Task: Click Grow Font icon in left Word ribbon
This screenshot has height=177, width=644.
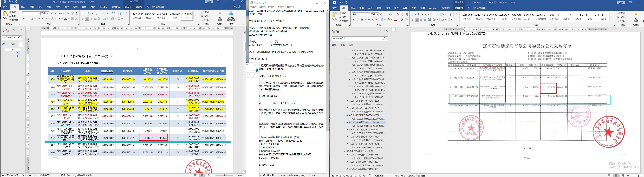Action: tap(51, 14)
